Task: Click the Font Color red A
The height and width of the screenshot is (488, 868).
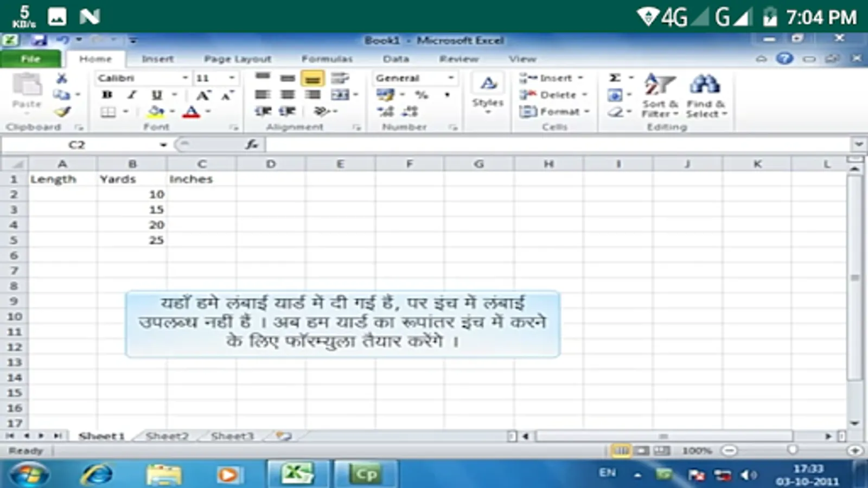Action: pyautogui.click(x=191, y=112)
